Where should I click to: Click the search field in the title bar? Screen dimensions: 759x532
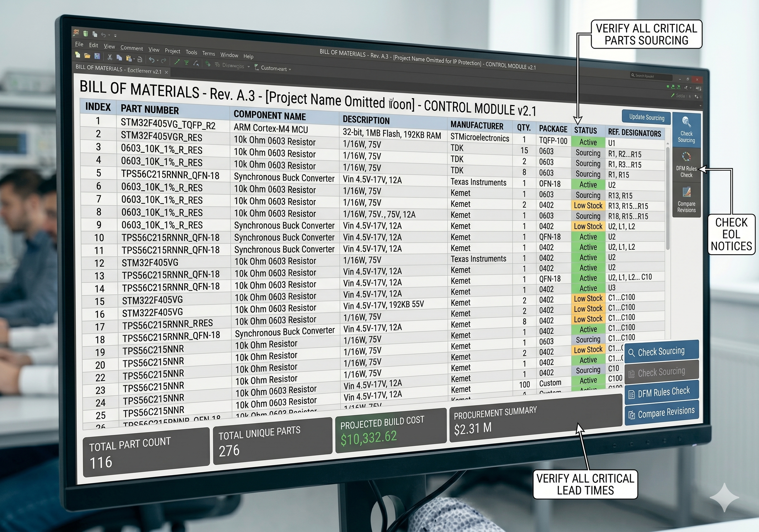pyautogui.click(x=651, y=76)
